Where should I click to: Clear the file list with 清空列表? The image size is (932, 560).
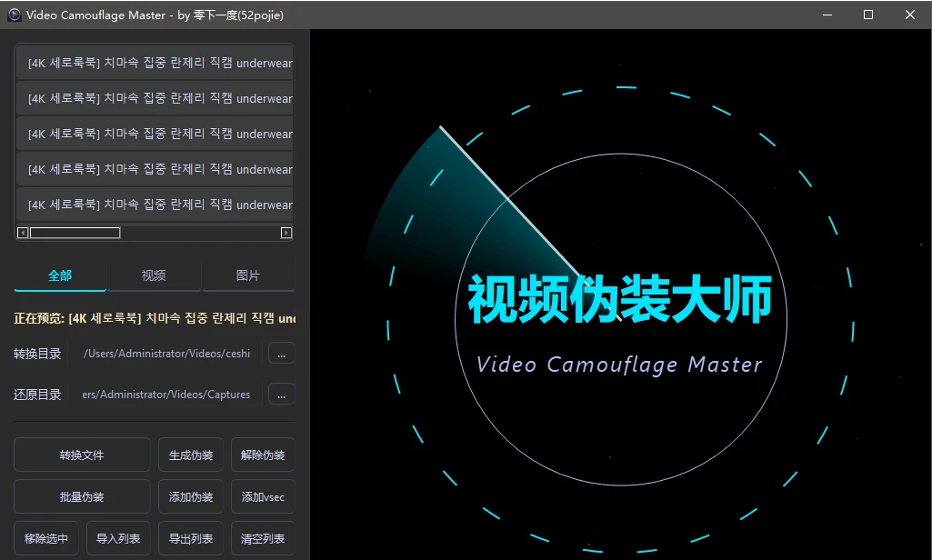pyautogui.click(x=263, y=538)
